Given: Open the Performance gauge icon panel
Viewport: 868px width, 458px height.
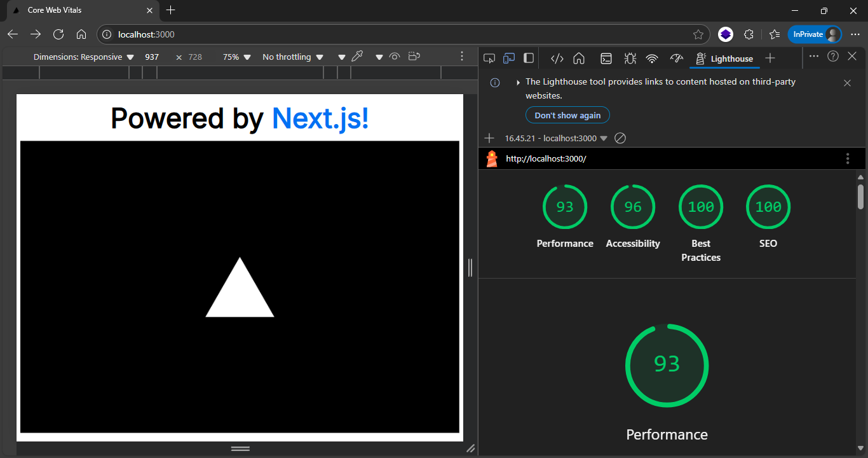Looking at the screenshot, I should coord(676,59).
